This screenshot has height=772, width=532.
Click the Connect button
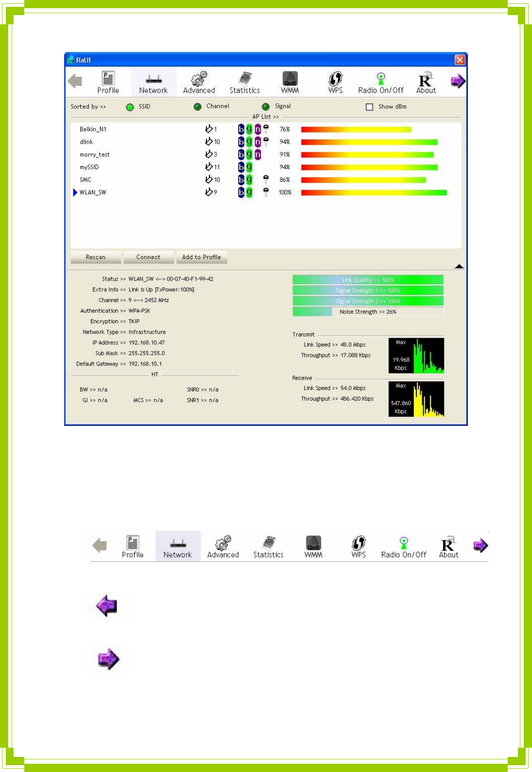[148, 257]
